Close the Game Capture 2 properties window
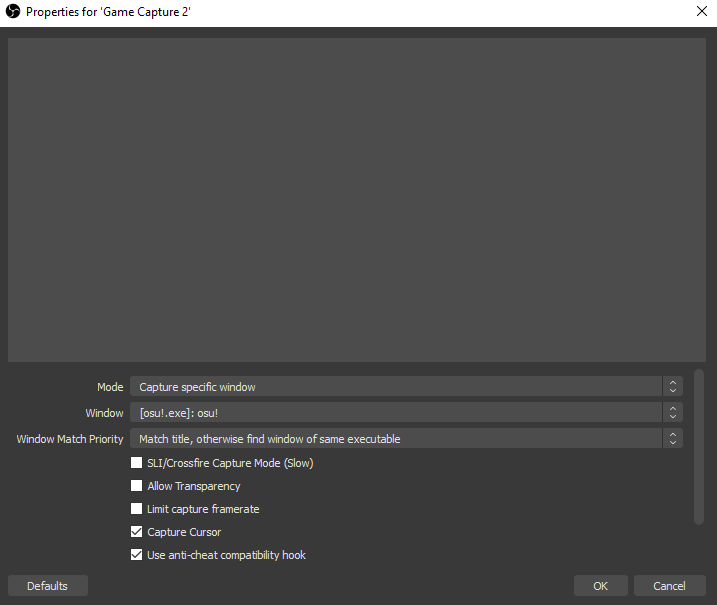This screenshot has width=717, height=605. click(701, 11)
